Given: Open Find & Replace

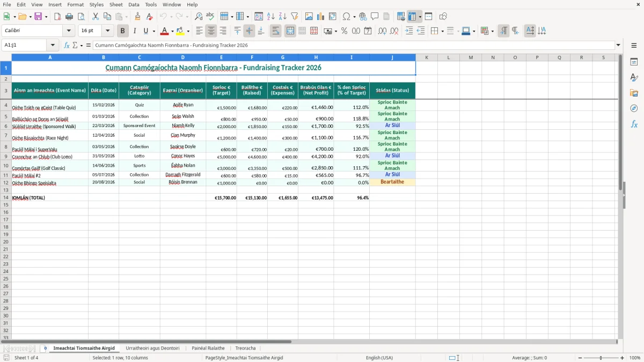Looking at the screenshot, I should click(x=199, y=17).
